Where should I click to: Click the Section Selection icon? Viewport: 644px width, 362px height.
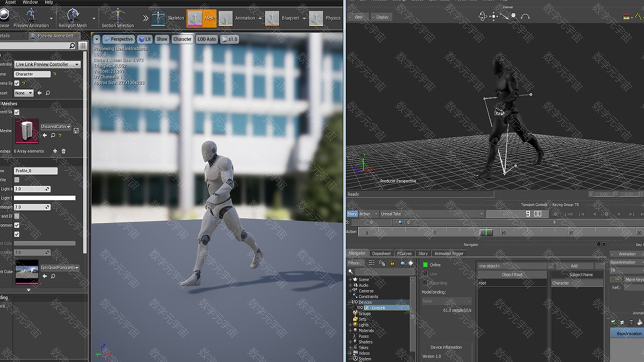[x=118, y=15]
